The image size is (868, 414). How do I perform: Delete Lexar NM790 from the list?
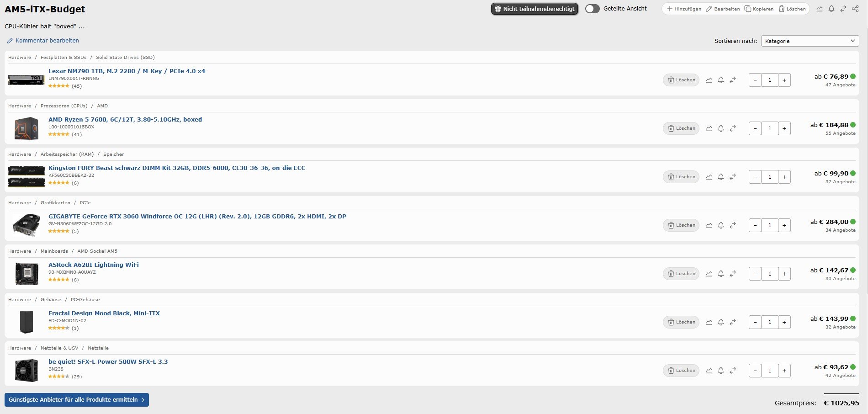click(x=681, y=80)
